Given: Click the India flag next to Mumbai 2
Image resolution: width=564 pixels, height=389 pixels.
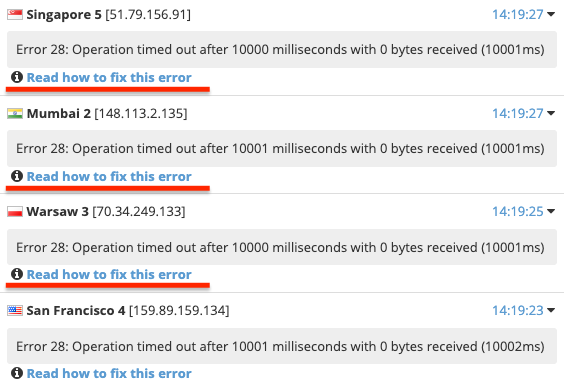Looking at the screenshot, I should tap(15, 113).
